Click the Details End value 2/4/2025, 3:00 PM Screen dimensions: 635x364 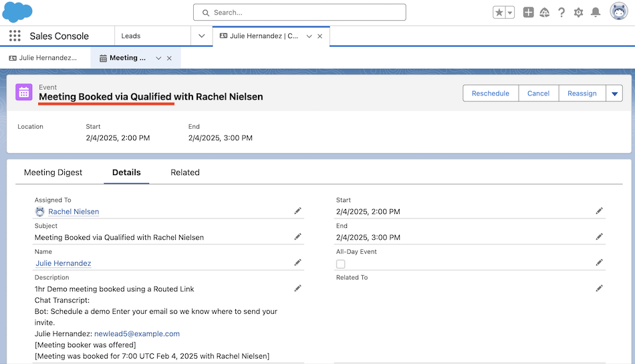tap(368, 237)
